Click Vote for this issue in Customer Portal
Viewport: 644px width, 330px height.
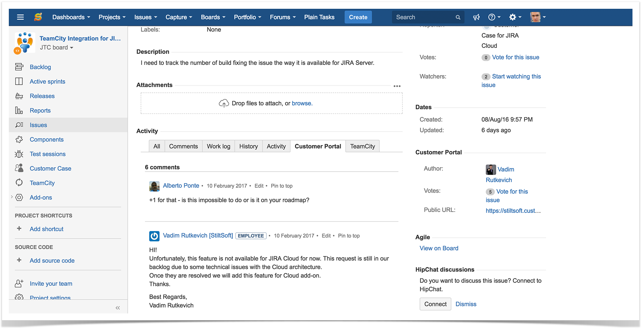[x=507, y=196]
